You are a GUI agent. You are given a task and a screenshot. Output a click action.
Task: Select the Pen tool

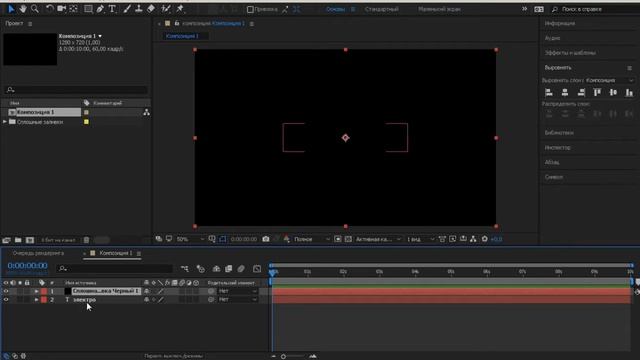tap(100, 9)
